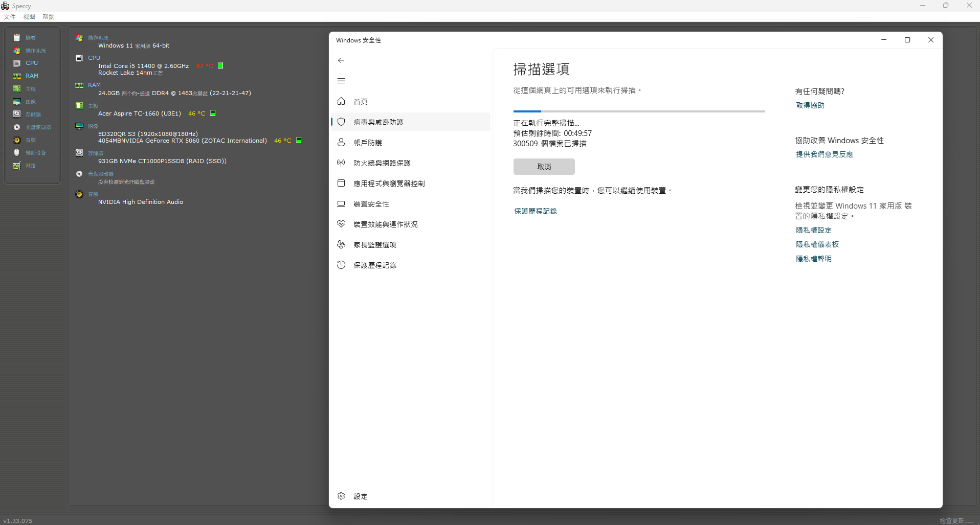Cancel the scan with the 取消 button
This screenshot has width=980, height=525.
(544, 167)
